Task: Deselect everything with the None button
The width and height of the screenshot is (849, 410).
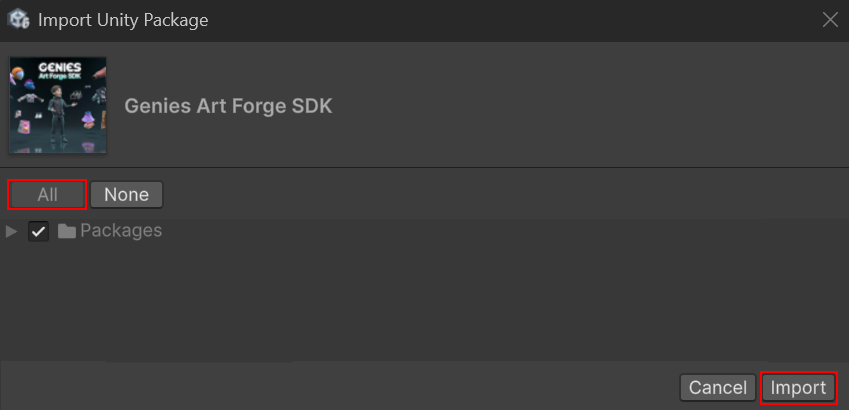Action: [126, 194]
